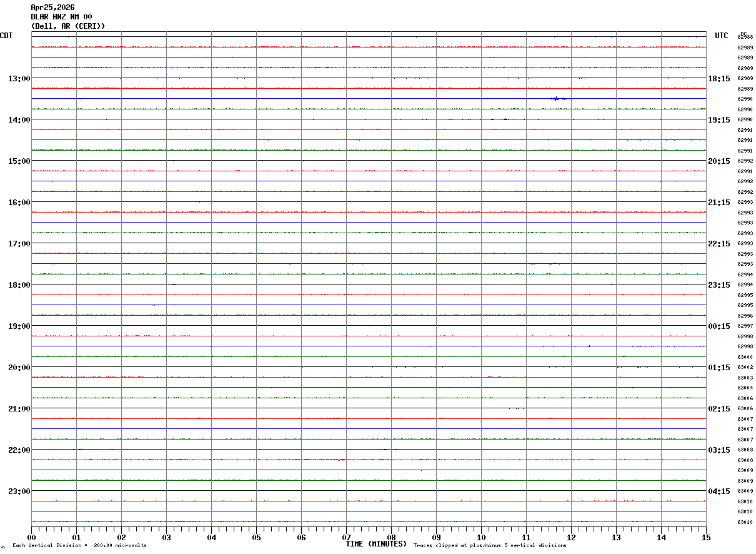Select the 15:00 CDT time label
This screenshot has height=554, width=756.
19,161
